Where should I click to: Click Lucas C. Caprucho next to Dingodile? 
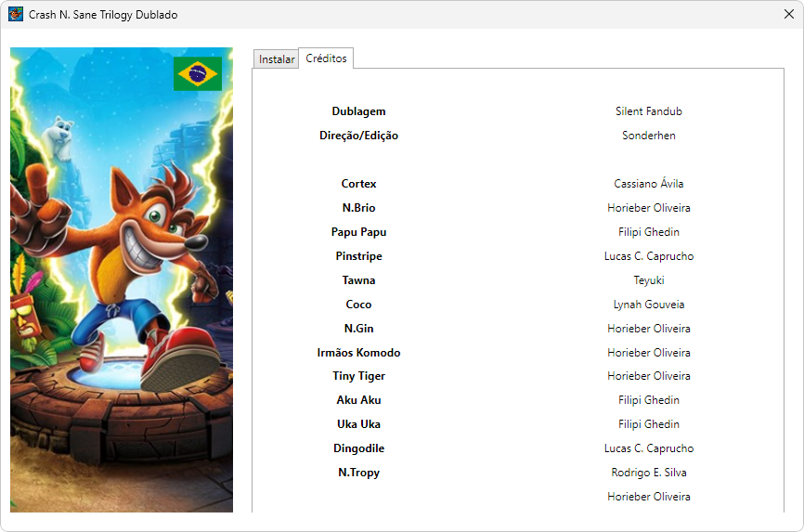coord(649,448)
